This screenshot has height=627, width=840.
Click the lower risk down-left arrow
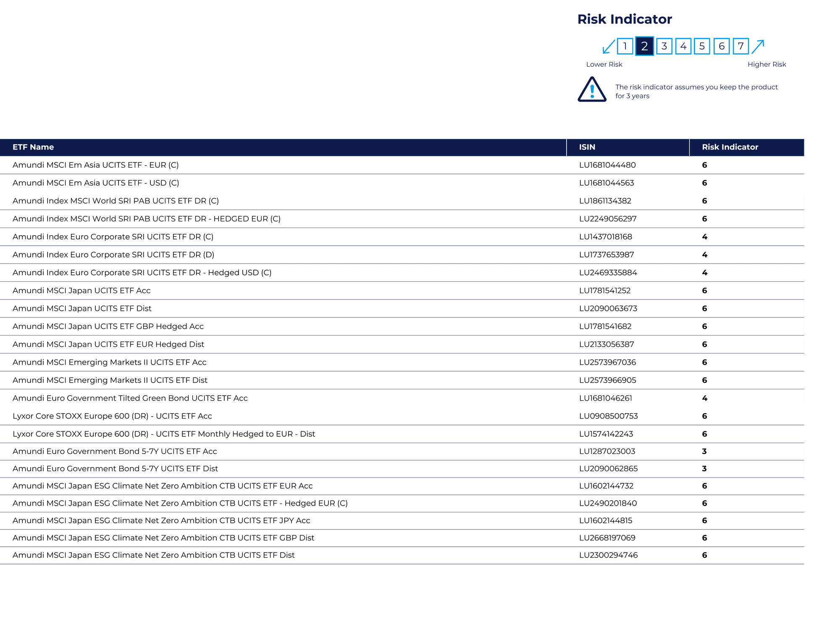[609, 47]
